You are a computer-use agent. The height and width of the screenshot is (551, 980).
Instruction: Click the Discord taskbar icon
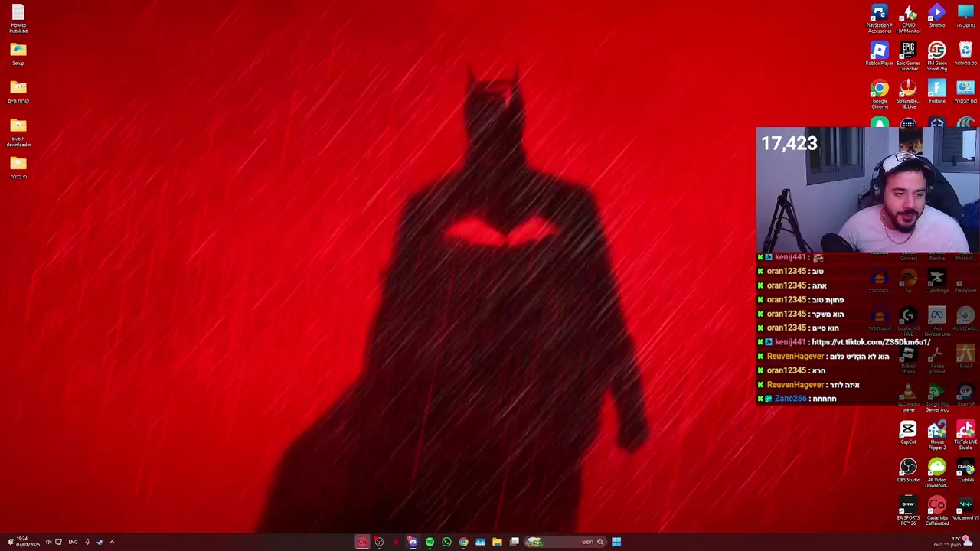click(413, 542)
